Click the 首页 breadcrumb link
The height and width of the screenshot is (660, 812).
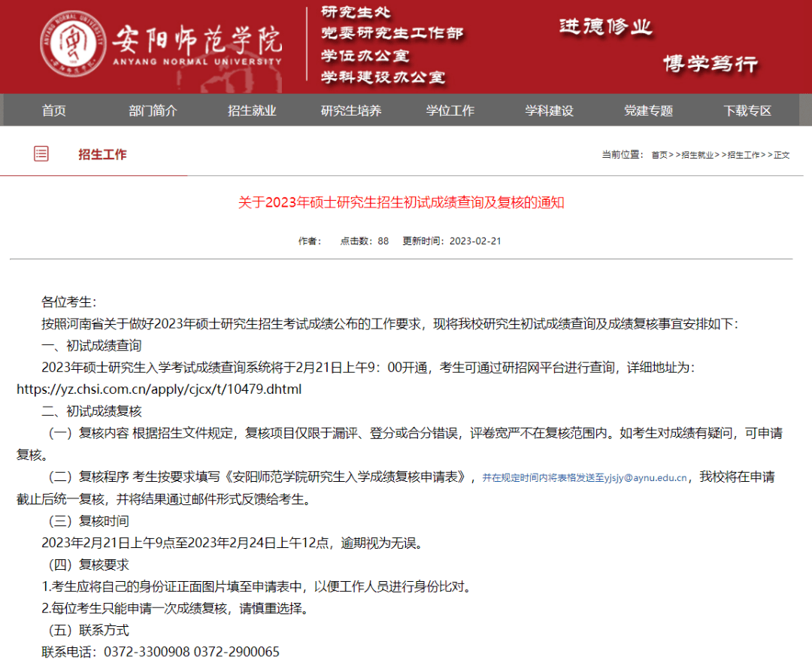pyautogui.click(x=659, y=155)
